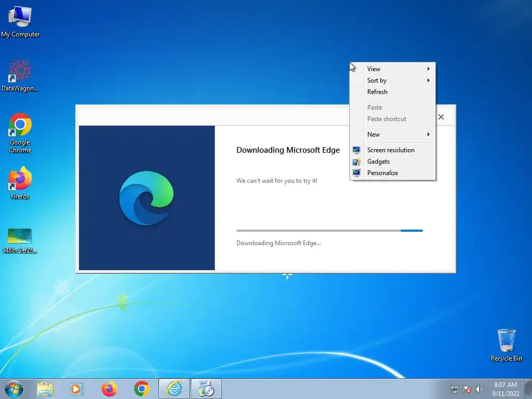Open the Action Center flag tray icon
532x399 pixels.
pyautogui.click(x=467, y=389)
